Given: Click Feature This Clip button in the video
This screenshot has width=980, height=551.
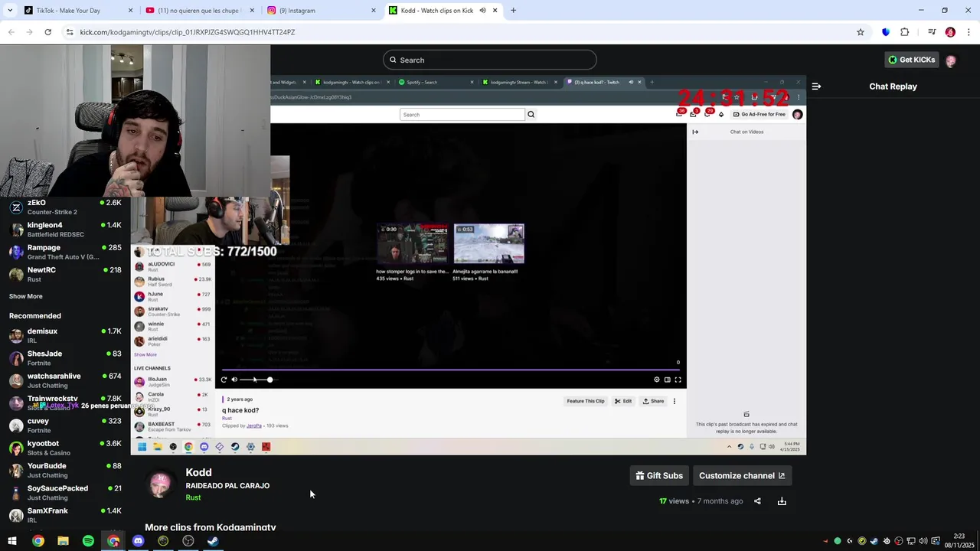Looking at the screenshot, I should pyautogui.click(x=586, y=401).
